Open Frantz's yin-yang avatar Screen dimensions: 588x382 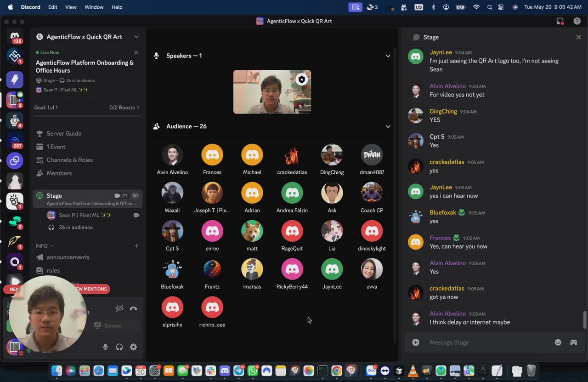[x=212, y=269]
